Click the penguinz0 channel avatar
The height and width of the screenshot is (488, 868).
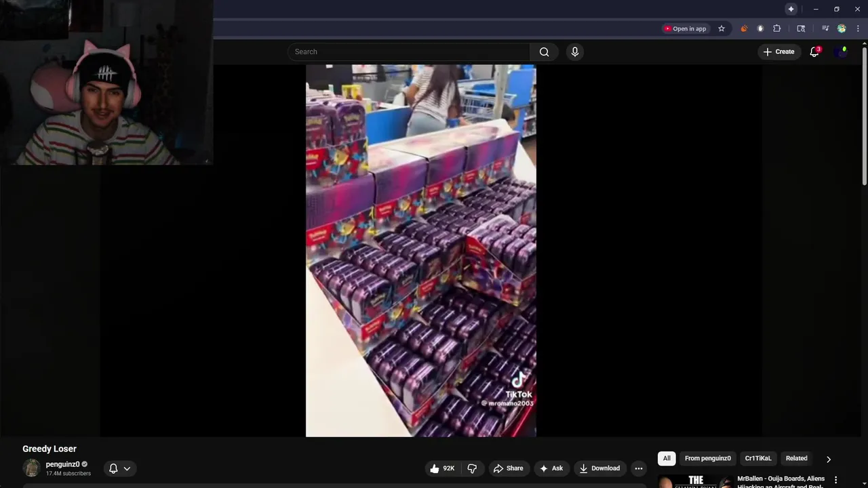[x=31, y=468]
